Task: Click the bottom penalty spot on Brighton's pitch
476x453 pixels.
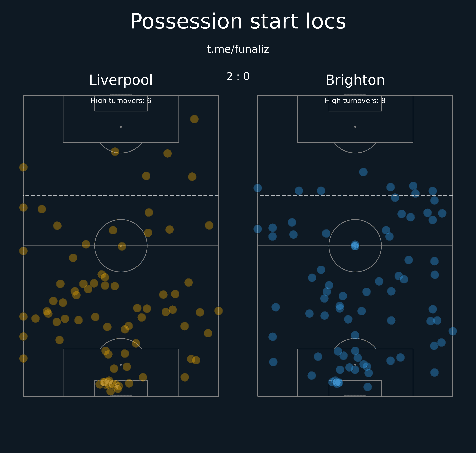Action: pyautogui.click(x=355, y=365)
